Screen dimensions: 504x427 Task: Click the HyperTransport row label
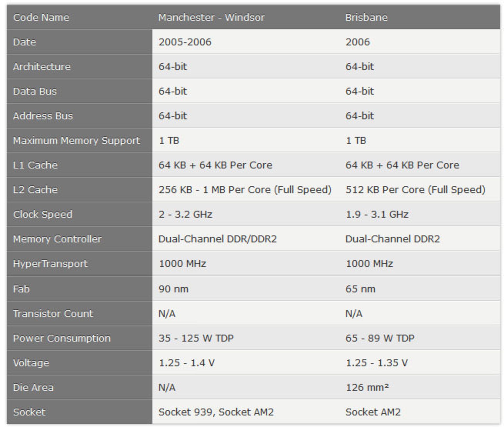[x=50, y=264]
